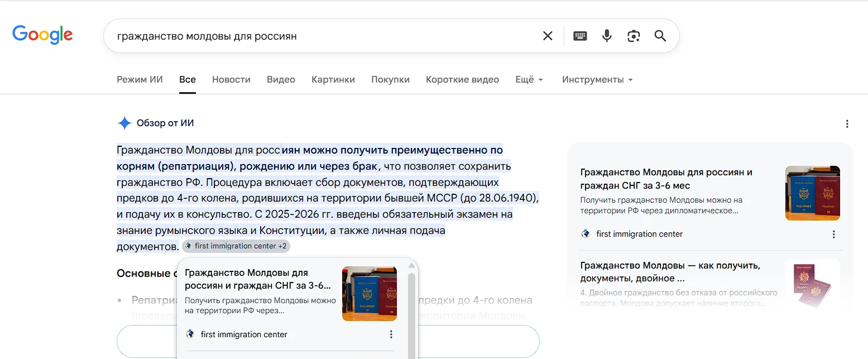Click the AI overview sparkle icon

[x=124, y=123]
